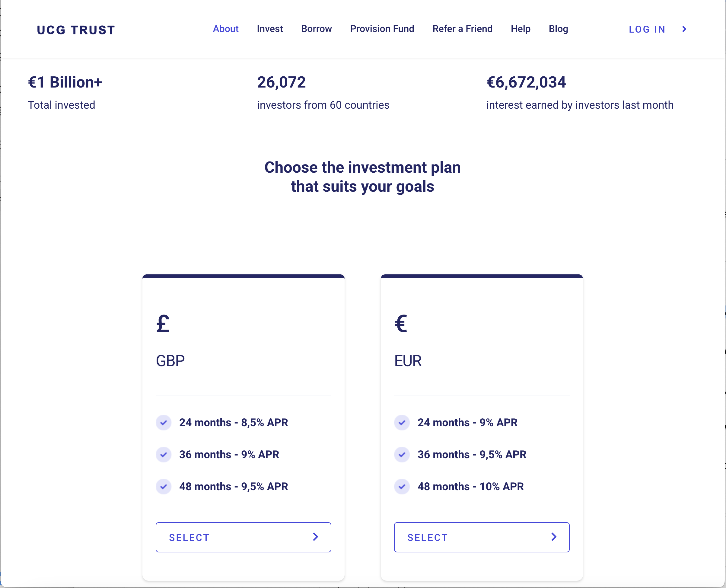Click the arrow in the GBP Select button
The height and width of the screenshot is (588, 726).
(x=316, y=537)
